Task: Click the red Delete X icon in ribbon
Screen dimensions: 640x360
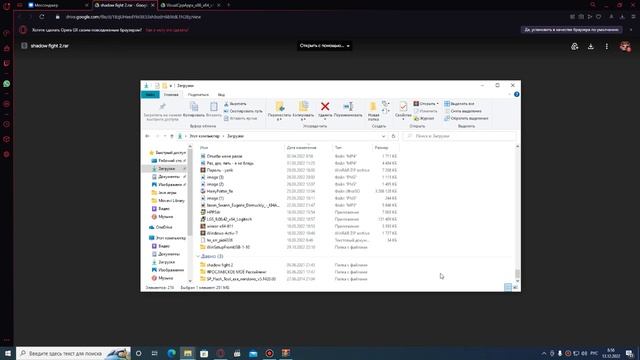Action: 325,107
